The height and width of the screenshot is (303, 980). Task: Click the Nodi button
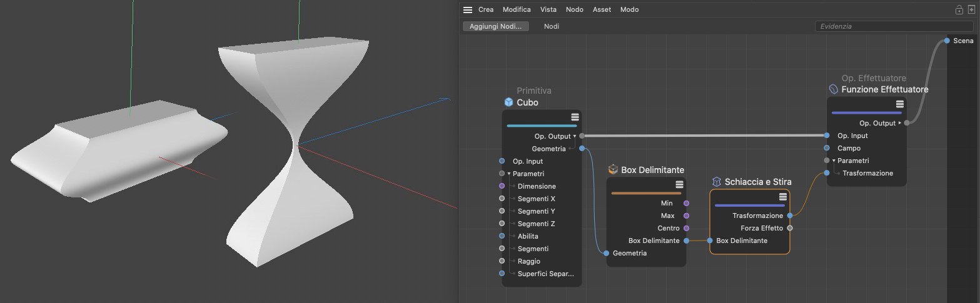[552, 26]
